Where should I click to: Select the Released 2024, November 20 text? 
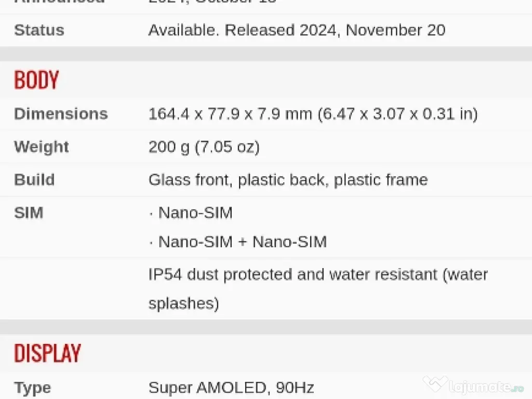coord(335,30)
